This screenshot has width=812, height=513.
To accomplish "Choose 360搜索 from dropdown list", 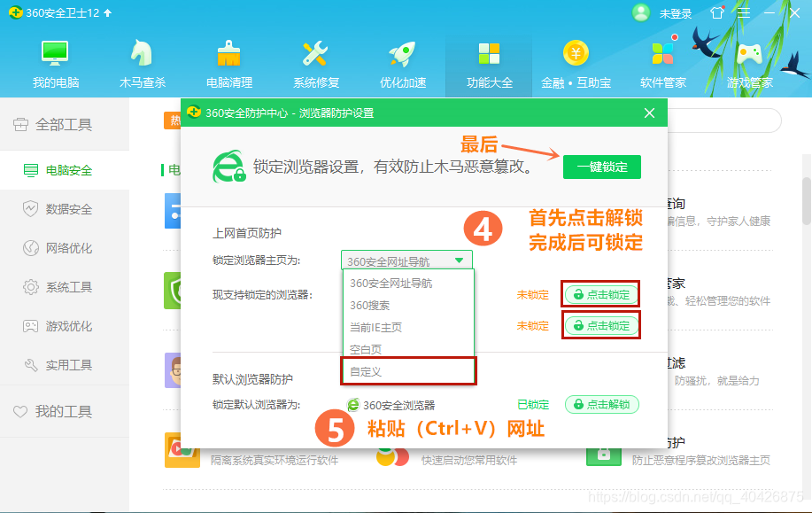I will 408,306.
